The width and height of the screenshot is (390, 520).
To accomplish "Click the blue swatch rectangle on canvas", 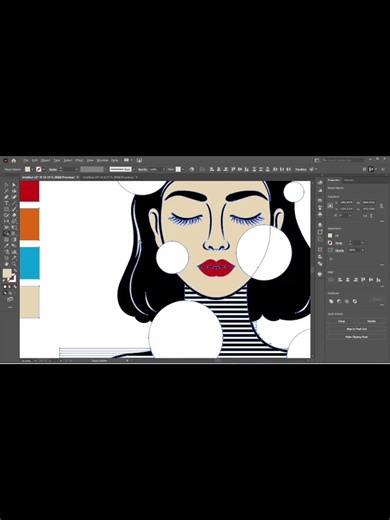I will (x=30, y=263).
